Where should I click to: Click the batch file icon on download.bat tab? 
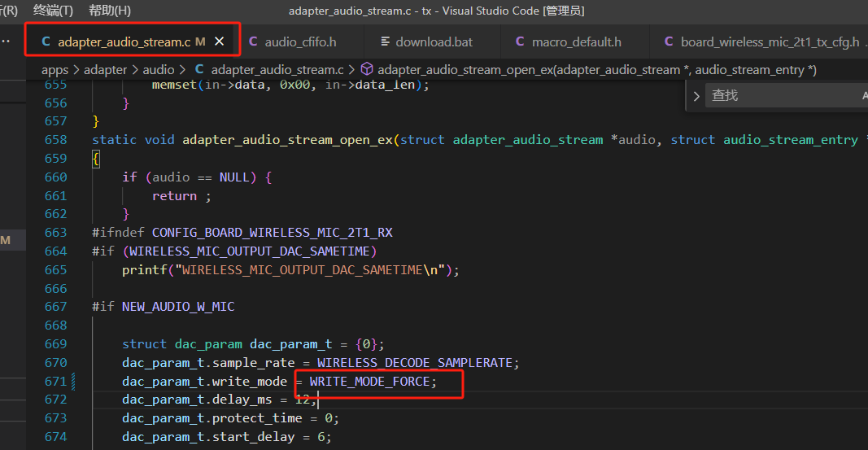(x=386, y=42)
